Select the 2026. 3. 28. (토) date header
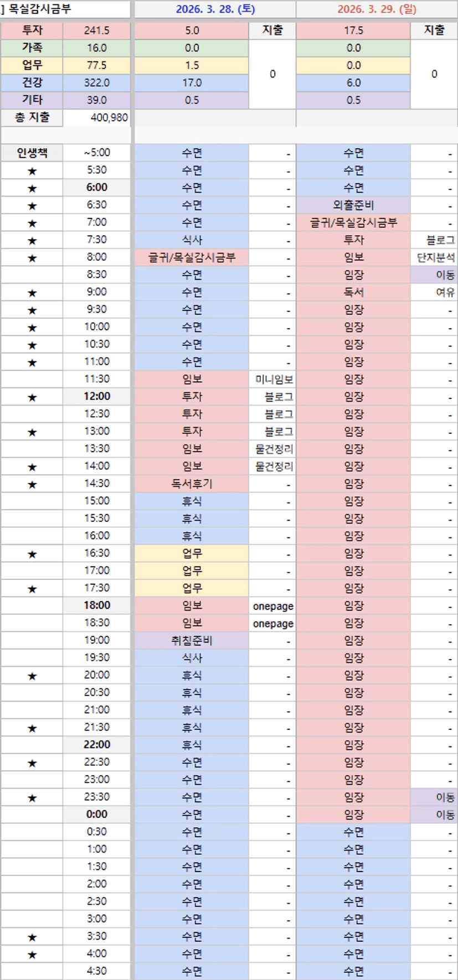Viewport: 458px width, 980px height. [x=215, y=9]
